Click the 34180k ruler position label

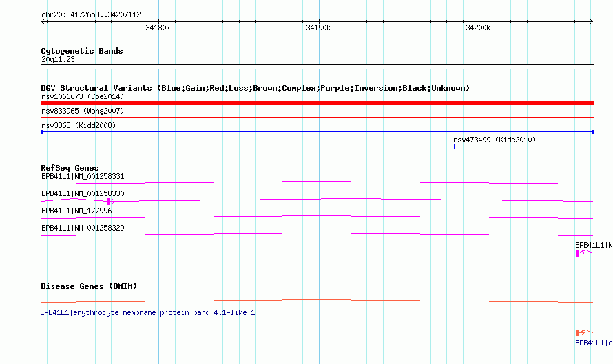pyautogui.click(x=158, y=28)
